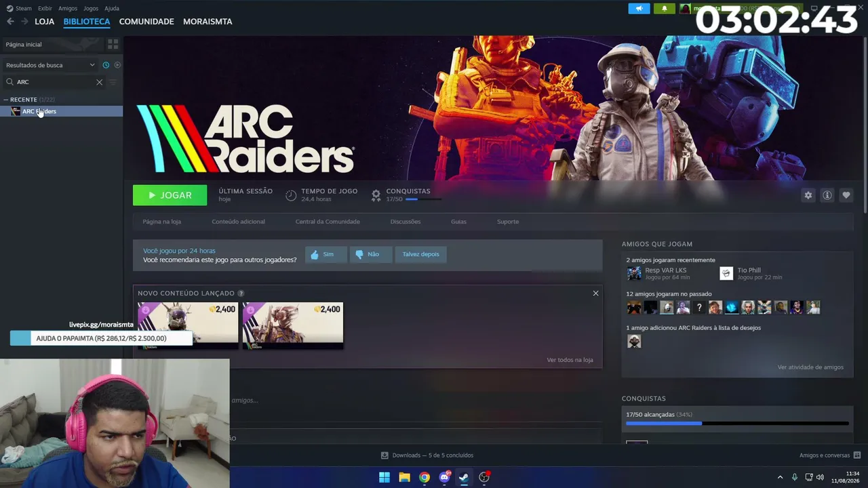
Task: Show hidden system tray icons
Action: click(780, 477)
